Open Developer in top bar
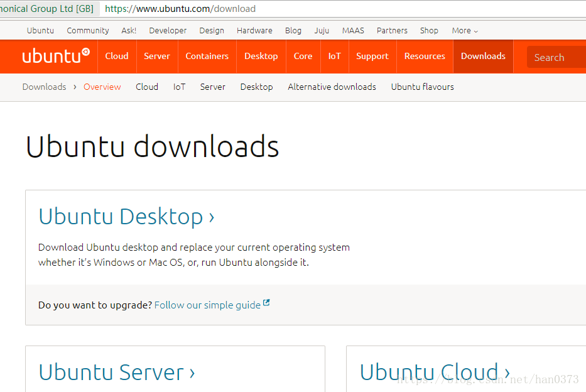This screenshot has height=392, width=586. tap(168, 31)
